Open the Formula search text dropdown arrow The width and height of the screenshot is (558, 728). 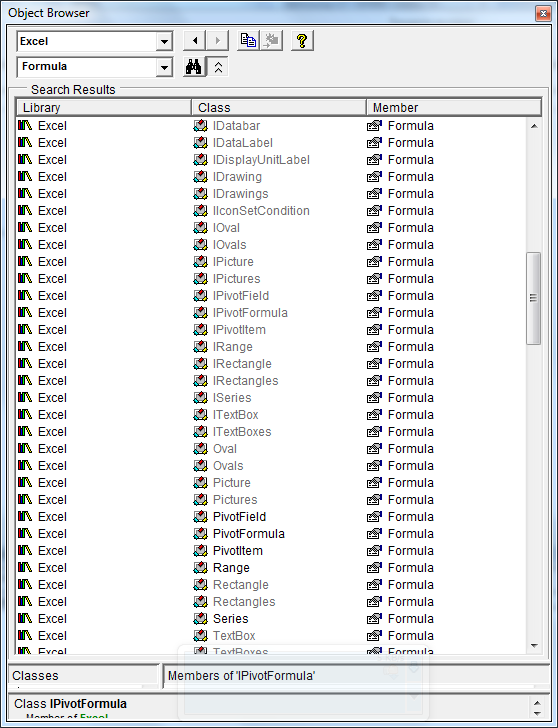click(x=164, y=67)
